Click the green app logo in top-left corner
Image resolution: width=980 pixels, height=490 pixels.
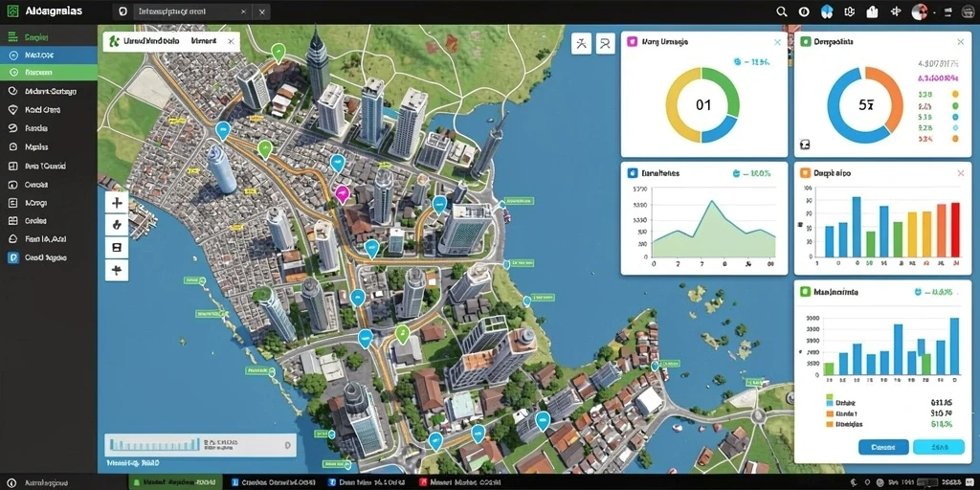pyautogui.click(x=12, y=11)
